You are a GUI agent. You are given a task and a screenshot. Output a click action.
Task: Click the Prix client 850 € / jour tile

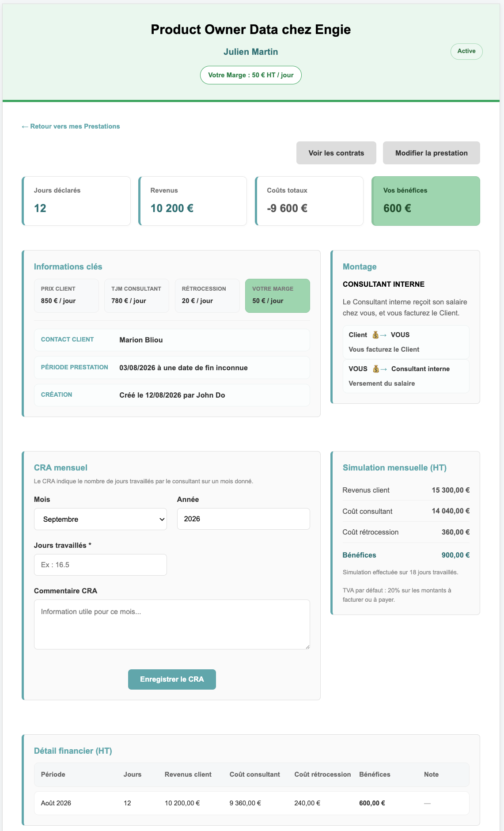(66, 296)
